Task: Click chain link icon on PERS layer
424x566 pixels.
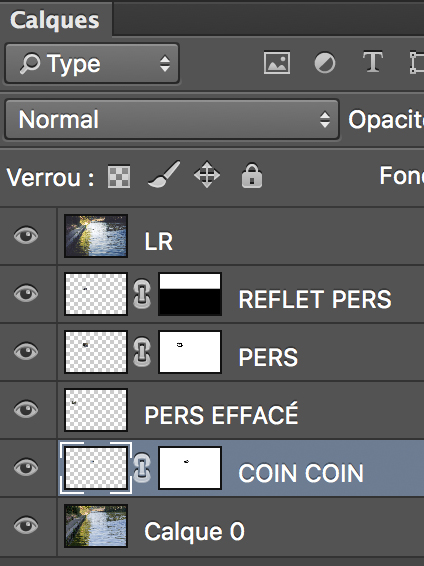Action: click(x=142, y=352)
